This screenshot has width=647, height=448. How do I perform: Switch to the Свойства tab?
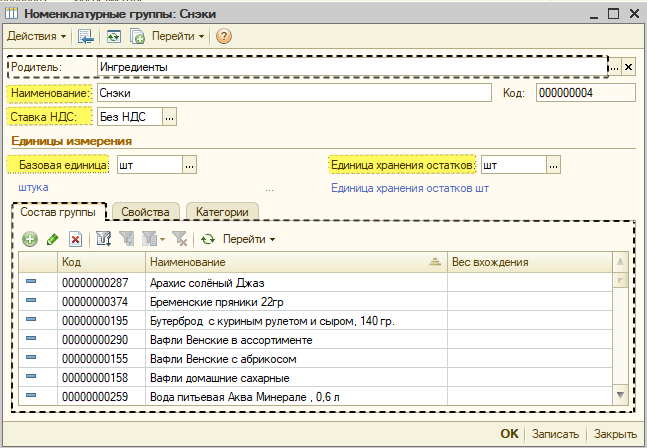point(145,212)
